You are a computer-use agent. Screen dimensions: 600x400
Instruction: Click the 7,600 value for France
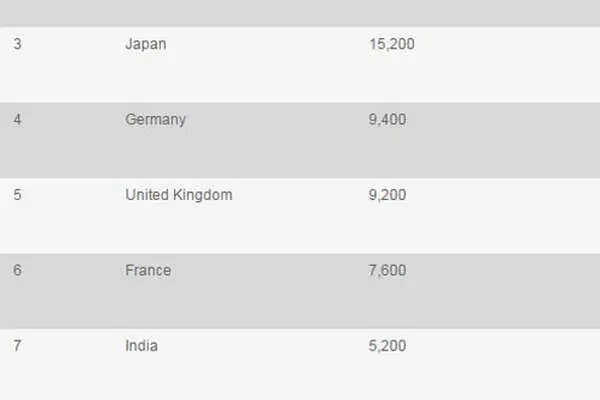click(x=387, y=270)
